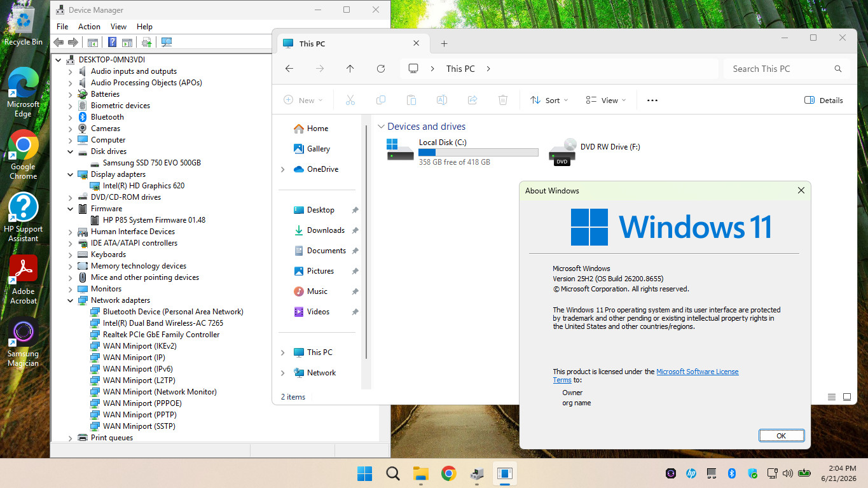Select This PC tab in File Explorer
This screenshot has width=868, height=488.
(352, 43)
